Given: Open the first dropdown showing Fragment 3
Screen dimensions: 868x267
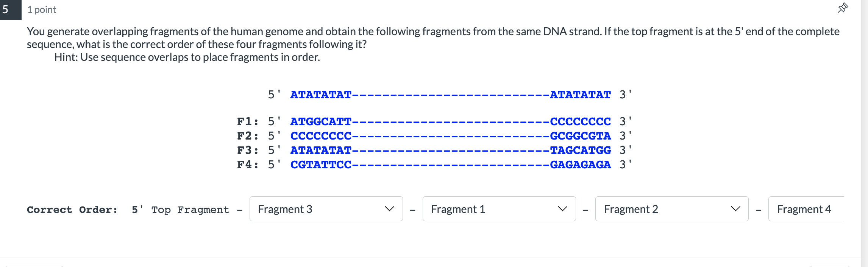Looking at the screenshot, I should coord(326,209).
